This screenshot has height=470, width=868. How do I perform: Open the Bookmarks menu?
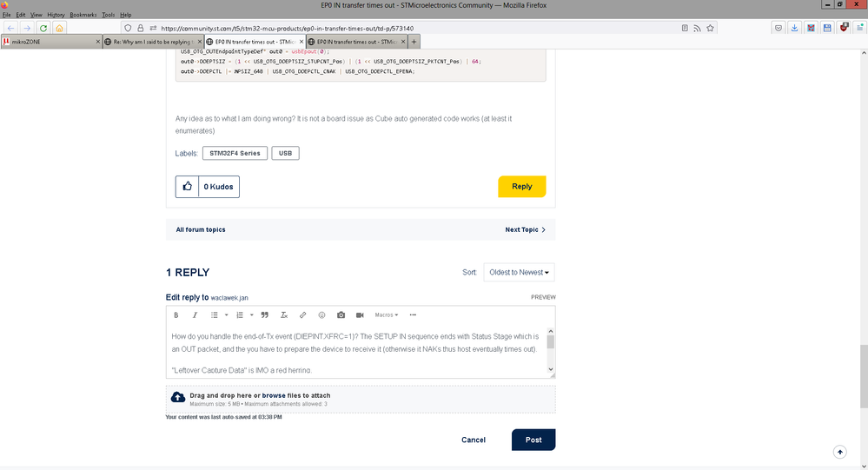[x=83, y=15]
